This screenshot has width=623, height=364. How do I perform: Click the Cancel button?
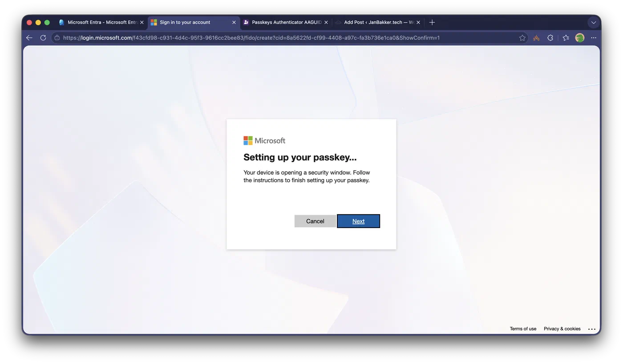[315, 221]
